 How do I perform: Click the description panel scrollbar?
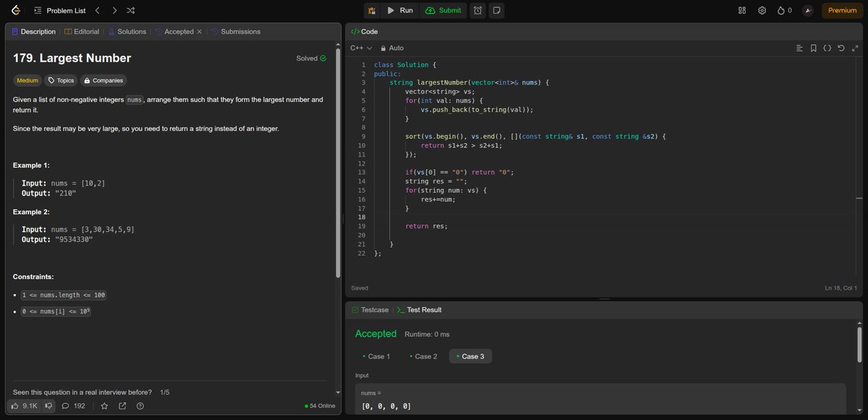click(337, 164)
